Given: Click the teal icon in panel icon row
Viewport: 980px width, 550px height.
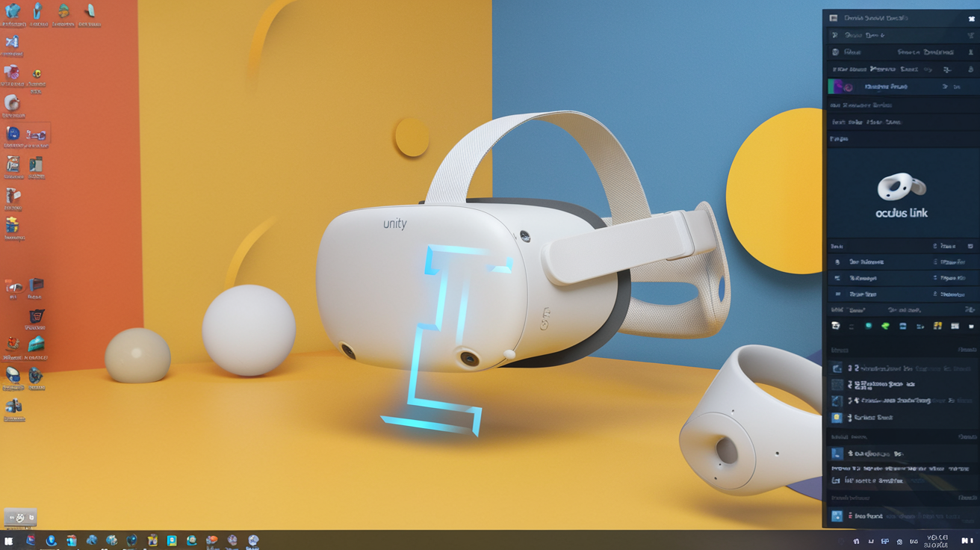Looking at the screenshot, I should [x=869, y=327].
